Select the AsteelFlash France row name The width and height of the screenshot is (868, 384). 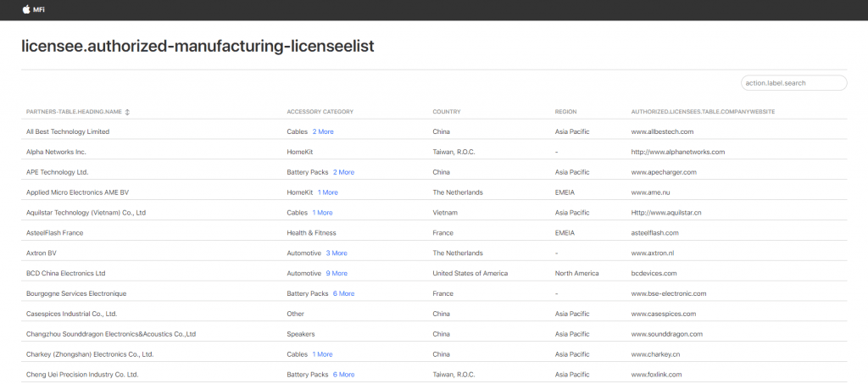click(54, 232)
